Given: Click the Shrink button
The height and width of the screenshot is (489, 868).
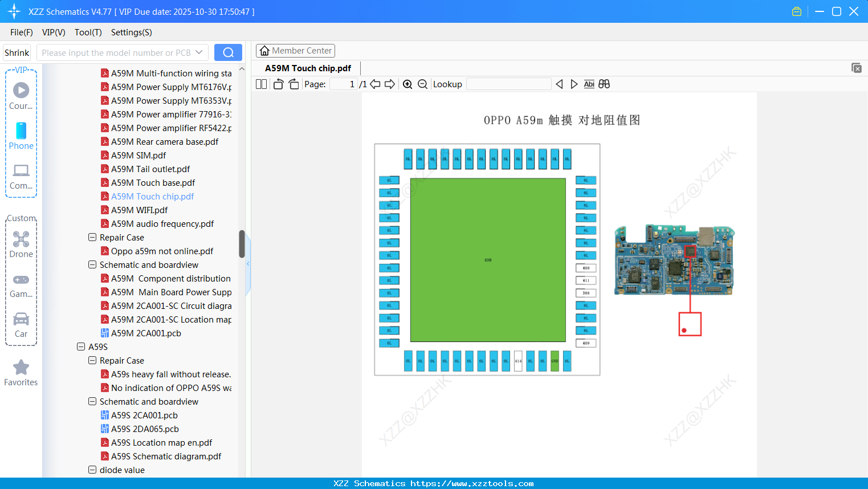Looking at the screenshot, I should point(17,52).
